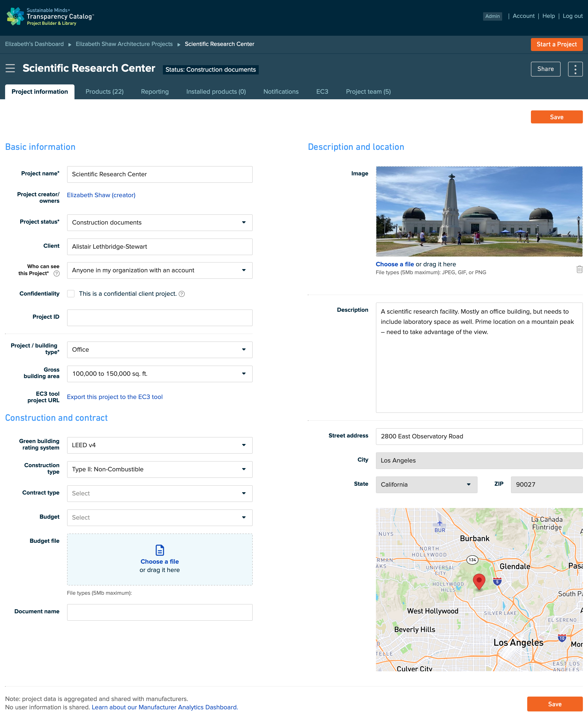The height and width of the screenshot is (720, 588).
Task: Click the ZIP field showing 90027
Action: [546, 484]
